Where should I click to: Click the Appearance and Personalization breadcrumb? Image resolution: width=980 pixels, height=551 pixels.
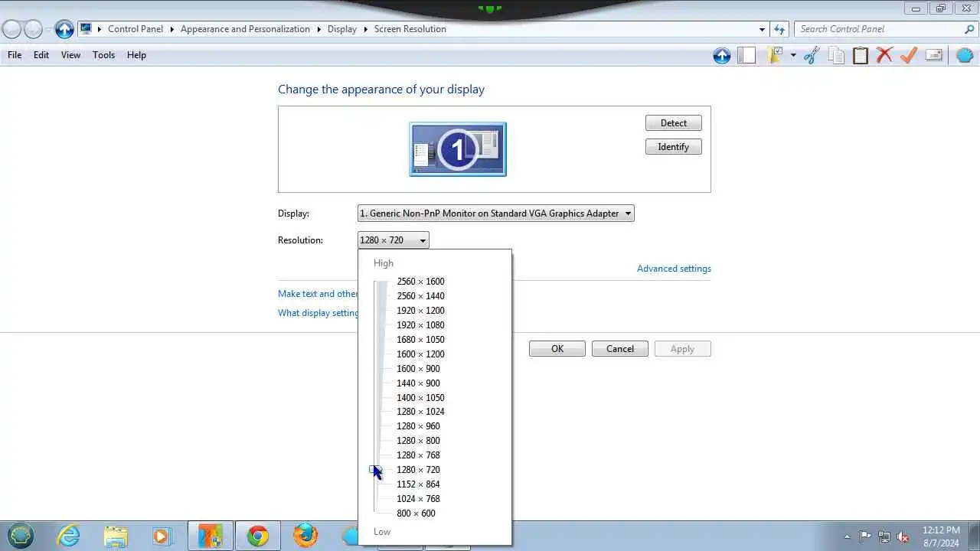pos(245,29)
